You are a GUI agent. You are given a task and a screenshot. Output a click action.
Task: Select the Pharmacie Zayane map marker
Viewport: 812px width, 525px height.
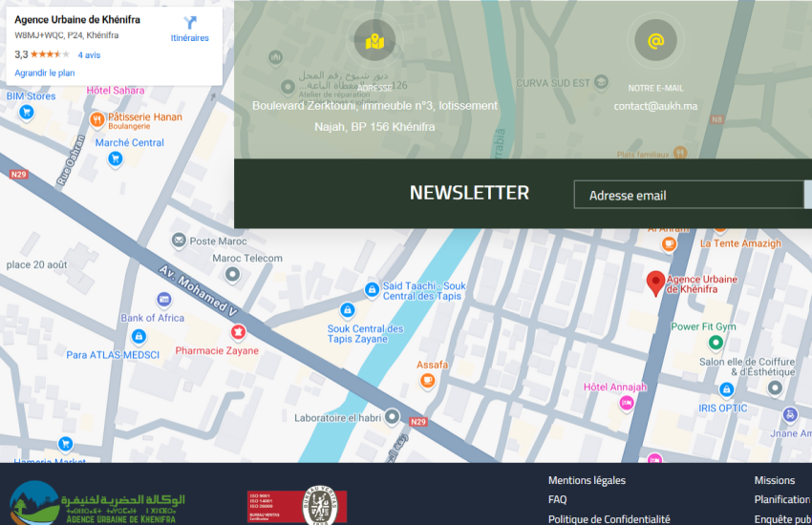click(237, 332)
